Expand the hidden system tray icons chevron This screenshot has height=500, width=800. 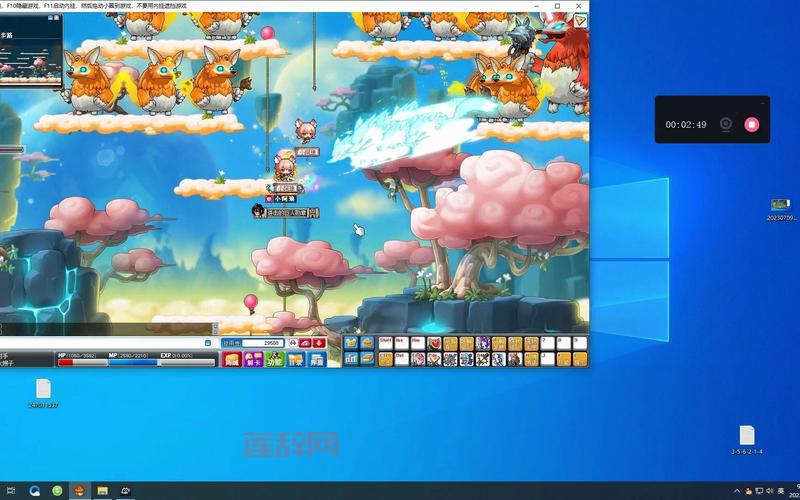tap(738, 491)
